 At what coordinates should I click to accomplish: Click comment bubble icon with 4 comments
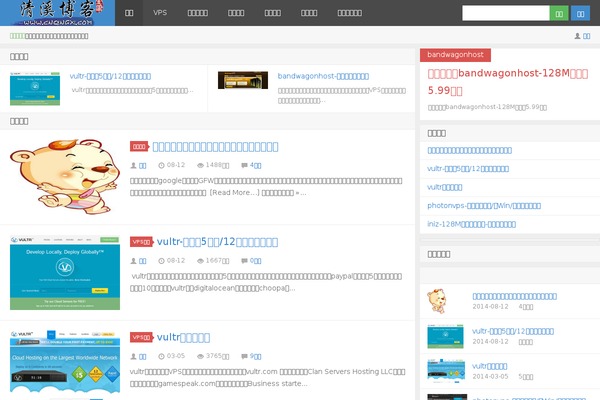coord(244,165)
